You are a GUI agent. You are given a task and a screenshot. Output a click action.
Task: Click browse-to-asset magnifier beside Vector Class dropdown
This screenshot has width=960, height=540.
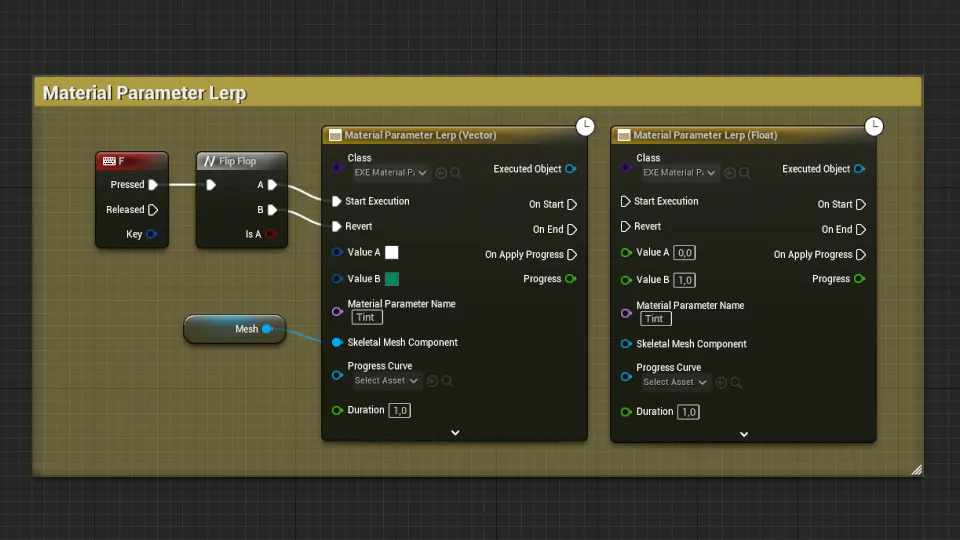pyautogui.click(x=456, y=173)
